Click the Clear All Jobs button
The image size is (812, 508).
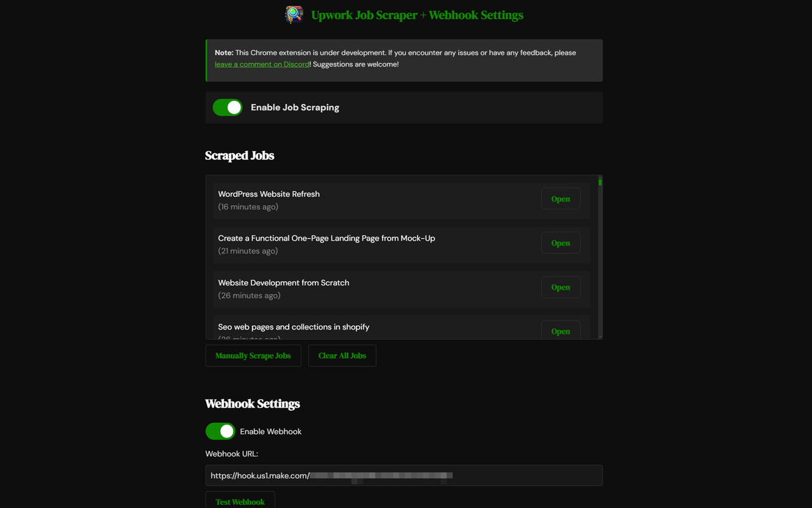coord(342,356)
